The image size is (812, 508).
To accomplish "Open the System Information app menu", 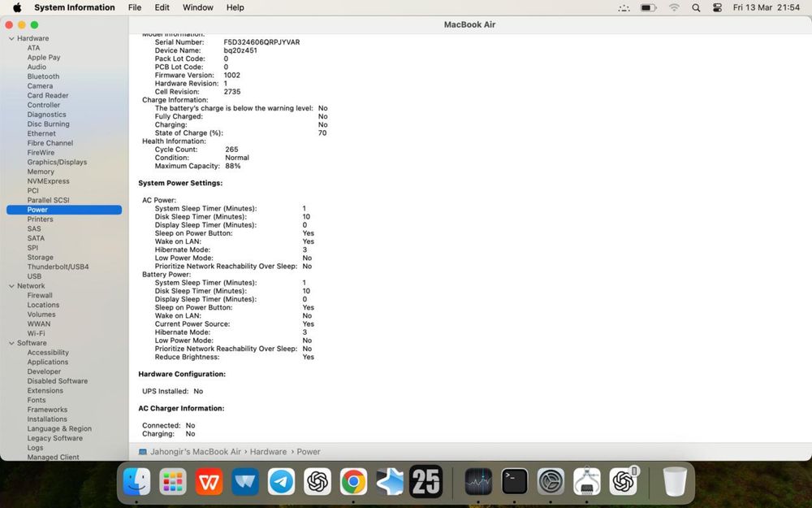I will point(75,7).
